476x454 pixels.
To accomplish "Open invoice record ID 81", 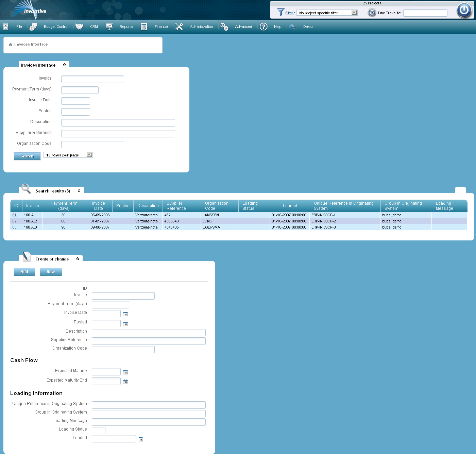I will [15, 215].
